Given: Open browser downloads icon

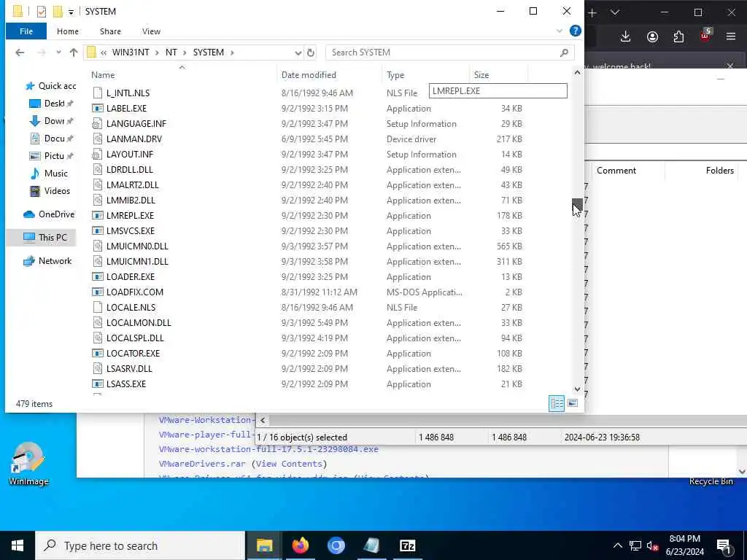Looking at the screenshot, I should coord(625,36).
